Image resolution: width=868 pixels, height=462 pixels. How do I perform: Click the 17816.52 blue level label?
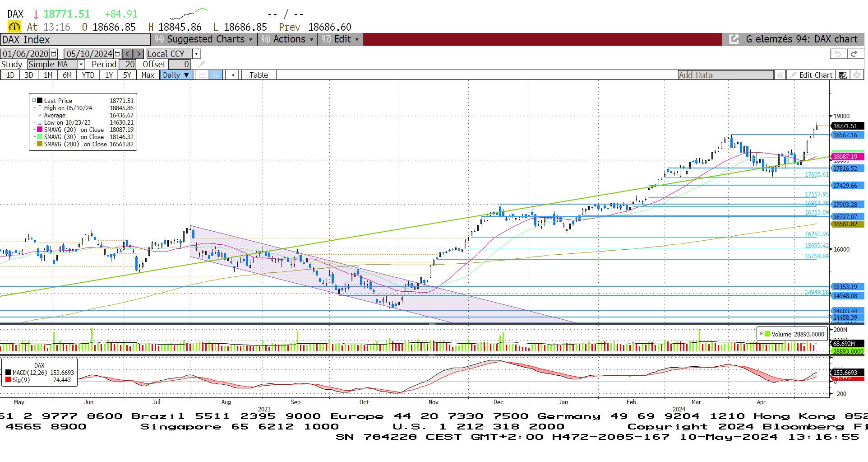pos(847,168)
